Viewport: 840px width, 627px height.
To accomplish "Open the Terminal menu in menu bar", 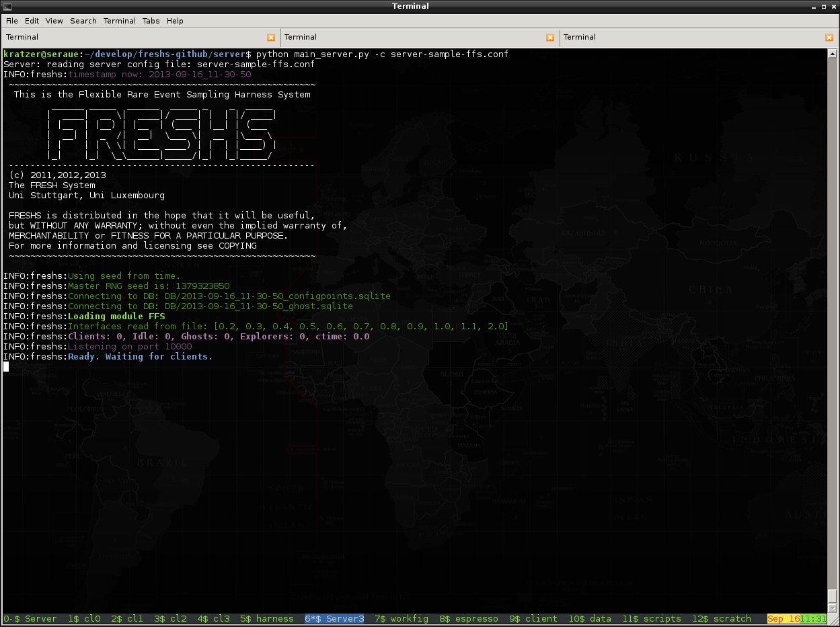I will [x=119, y=21].
